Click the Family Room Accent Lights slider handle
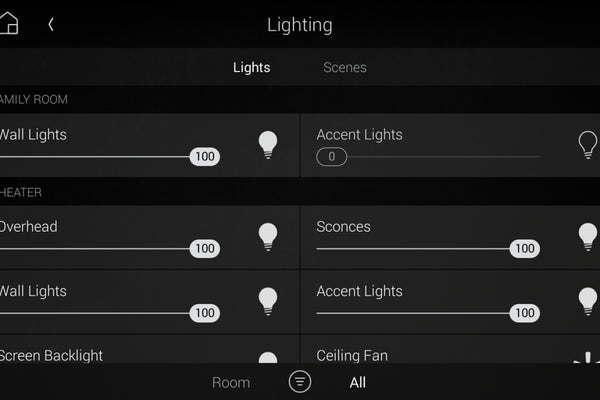This screenshot has width=600, height=400. [x=332, y=157]
